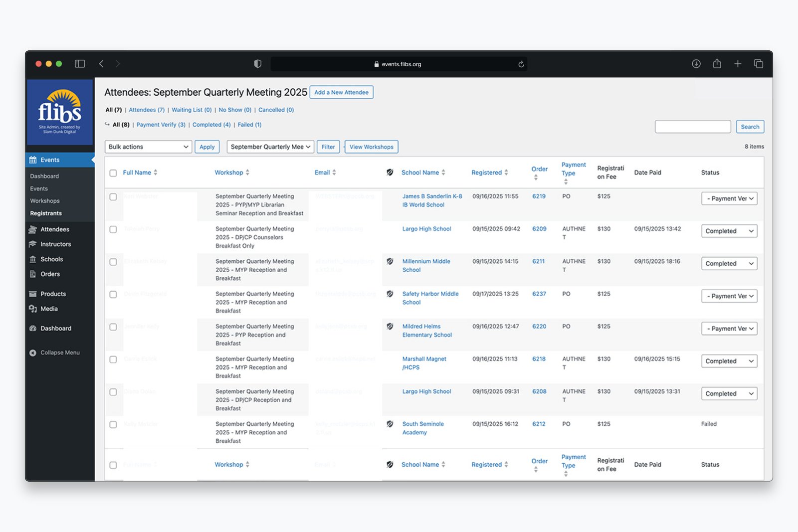Go to the Workshops submenu item

[x=44, y=201]
